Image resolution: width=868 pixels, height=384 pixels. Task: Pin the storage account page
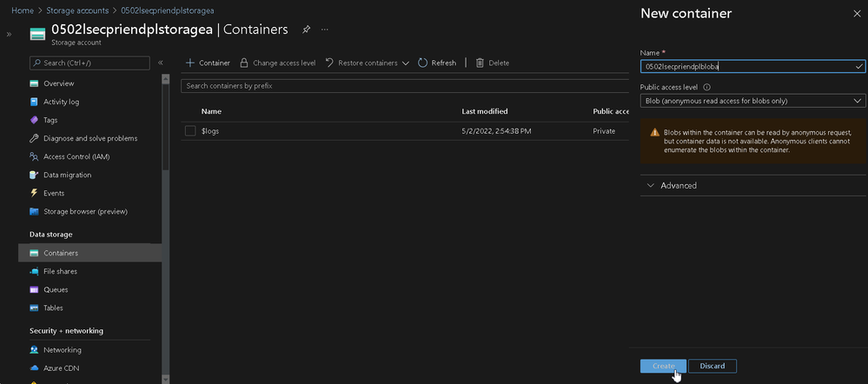point(306,30)
